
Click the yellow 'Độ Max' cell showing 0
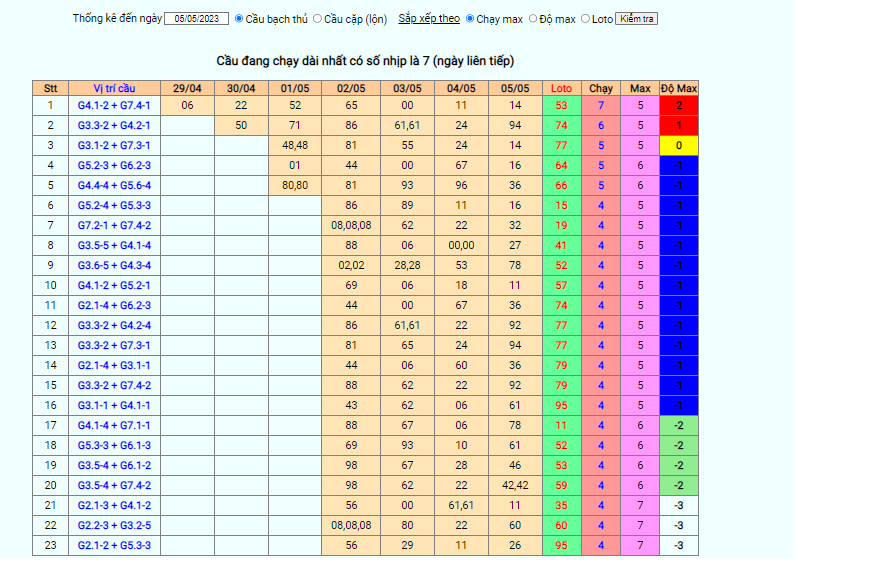tap(679, 145)
